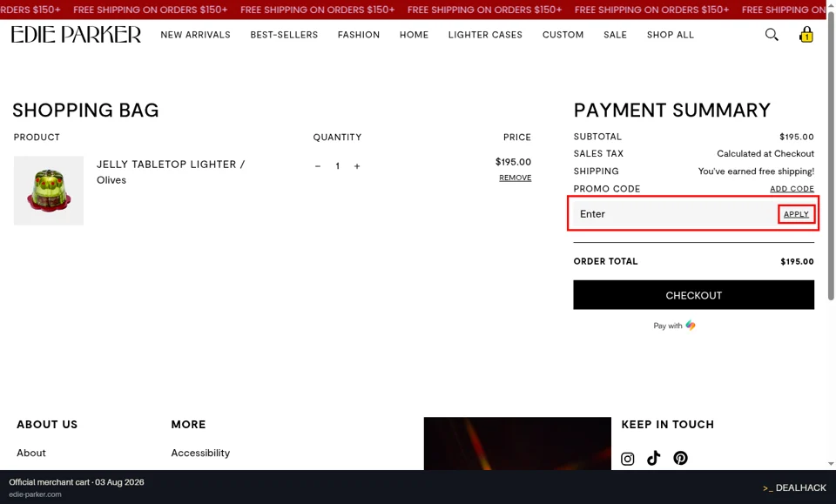Open the Custom menu item
836x504 pixels.
coord(563,35)
